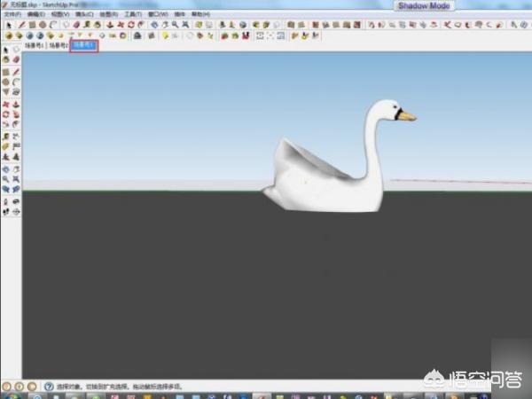This screenshot has width=532, height=399.
Task: Click the Shadow Mode title label
Action: [424, 5]
